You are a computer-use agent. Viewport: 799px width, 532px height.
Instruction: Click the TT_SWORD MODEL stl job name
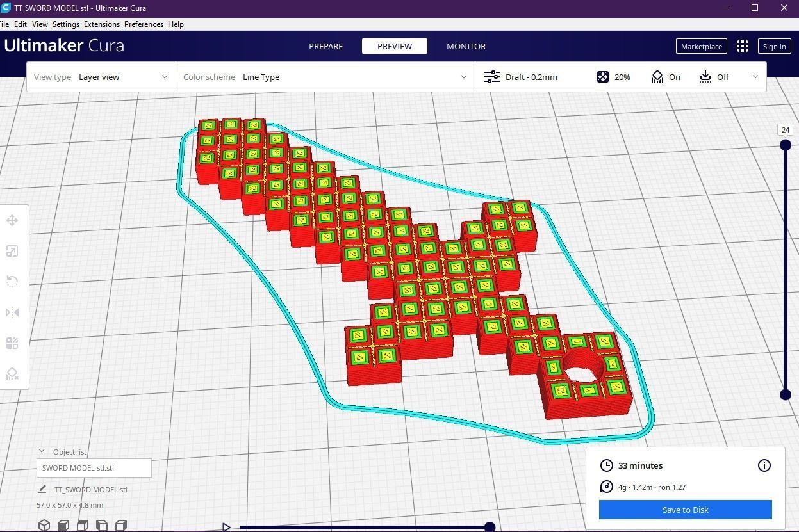tap(91, 489)
